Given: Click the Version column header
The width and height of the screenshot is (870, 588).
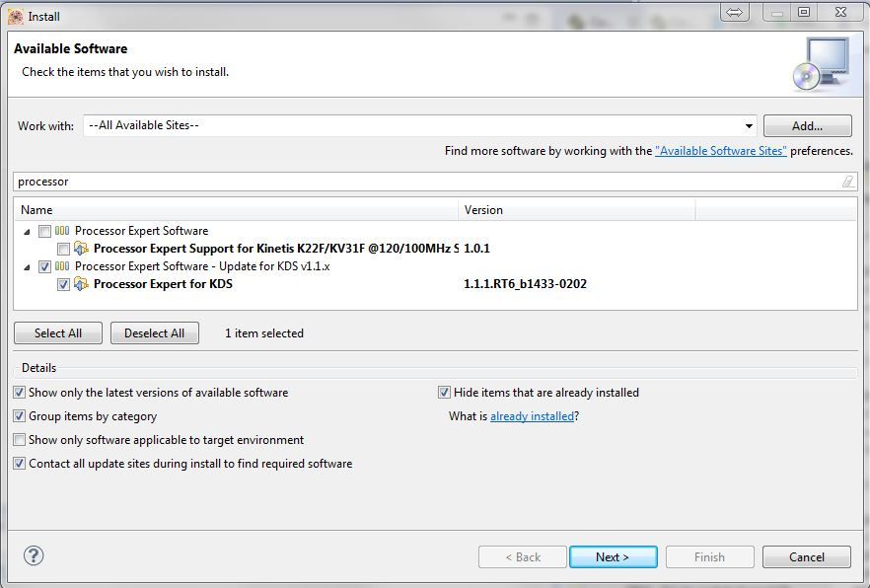Looking at the screenshot, I should pyautogui.click(x=576, y=210).
